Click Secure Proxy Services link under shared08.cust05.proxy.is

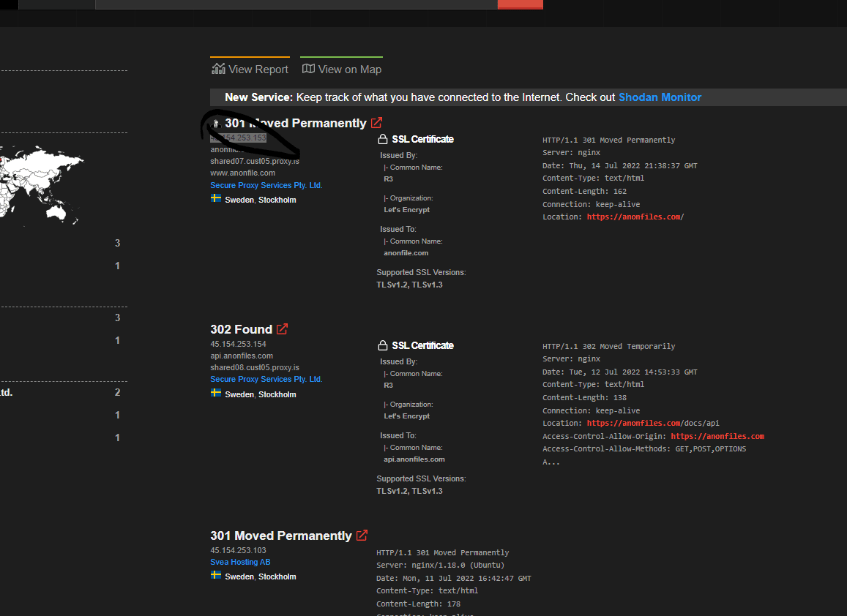point(266,379)
